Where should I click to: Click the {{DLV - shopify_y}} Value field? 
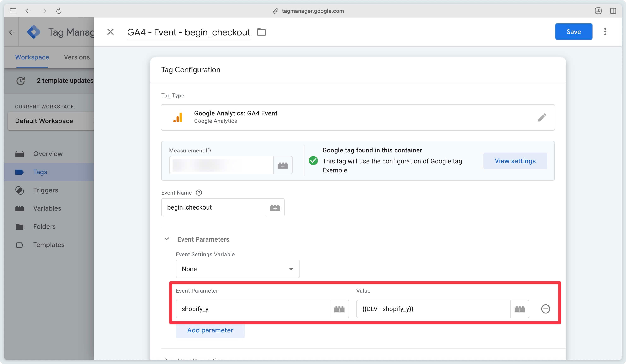coord(433,309)
